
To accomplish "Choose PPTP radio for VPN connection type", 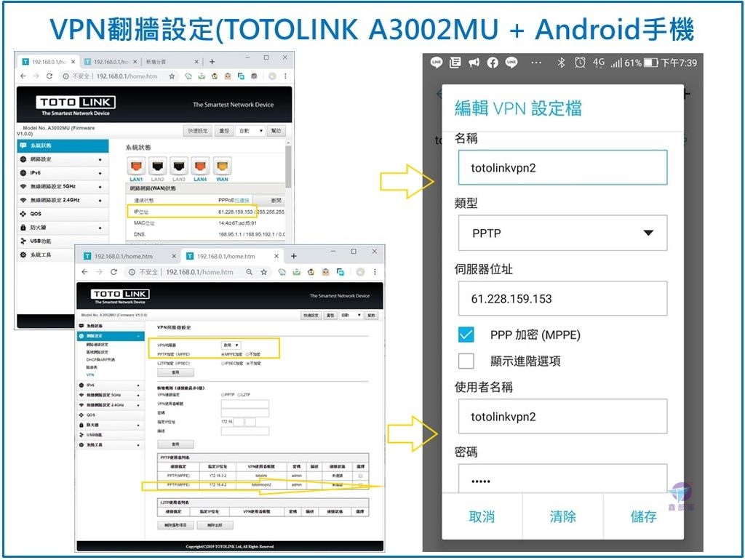I will tap(223, 395).
